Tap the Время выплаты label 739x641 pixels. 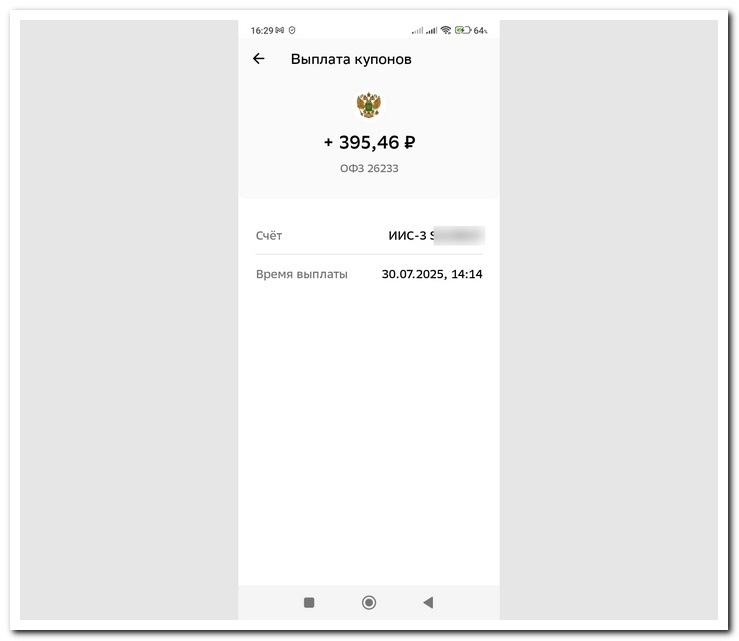point(302,274)
